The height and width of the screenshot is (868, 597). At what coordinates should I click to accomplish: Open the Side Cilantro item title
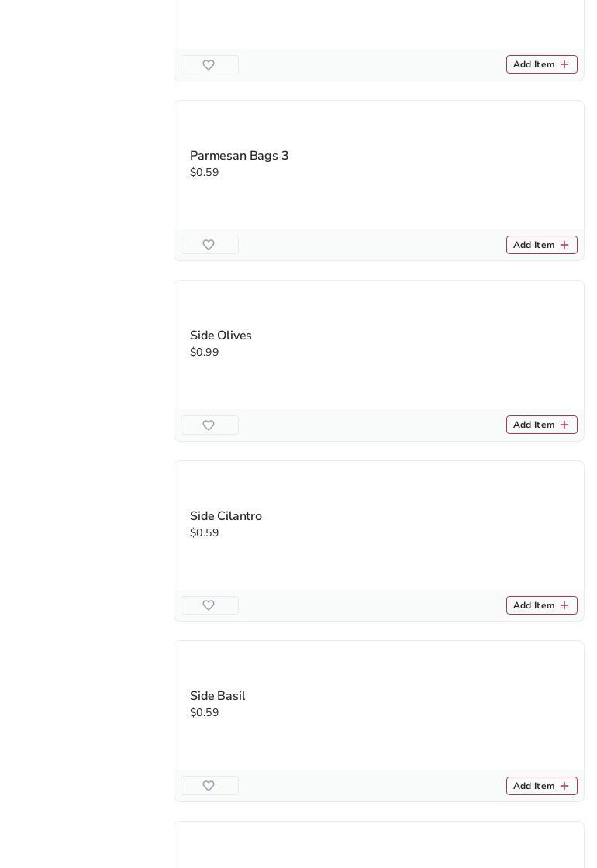pos(226,516)
